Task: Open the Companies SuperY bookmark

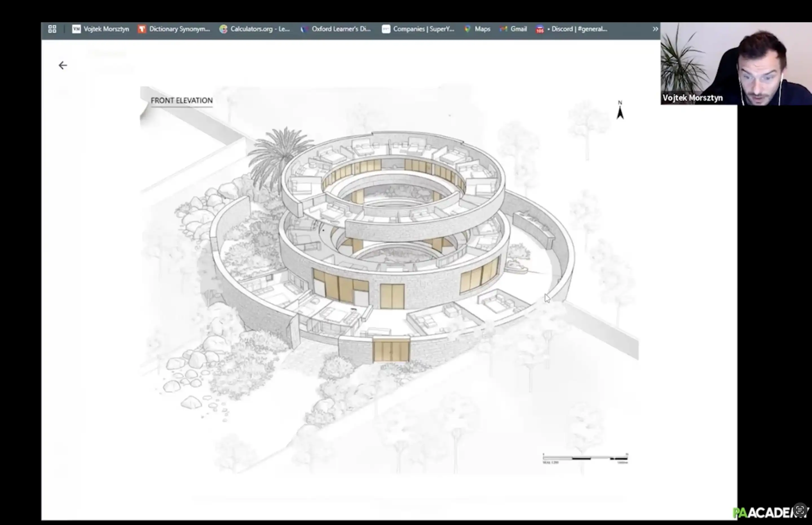Action: pos(423,29)
